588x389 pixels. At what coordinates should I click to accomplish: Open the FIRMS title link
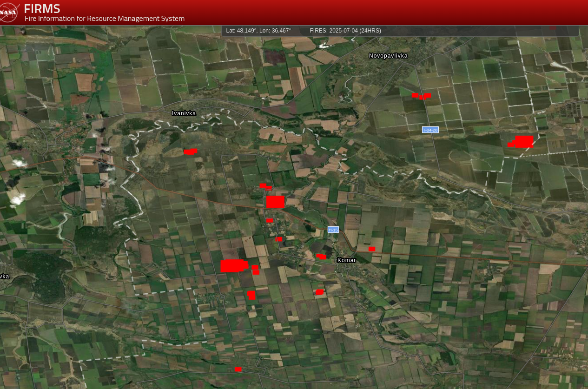coord(42,8)
